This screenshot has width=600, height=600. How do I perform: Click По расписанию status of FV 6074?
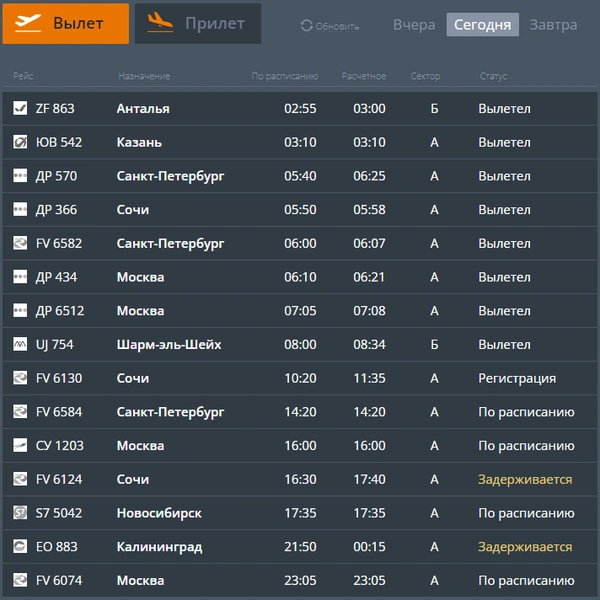(x=526, y=580)
